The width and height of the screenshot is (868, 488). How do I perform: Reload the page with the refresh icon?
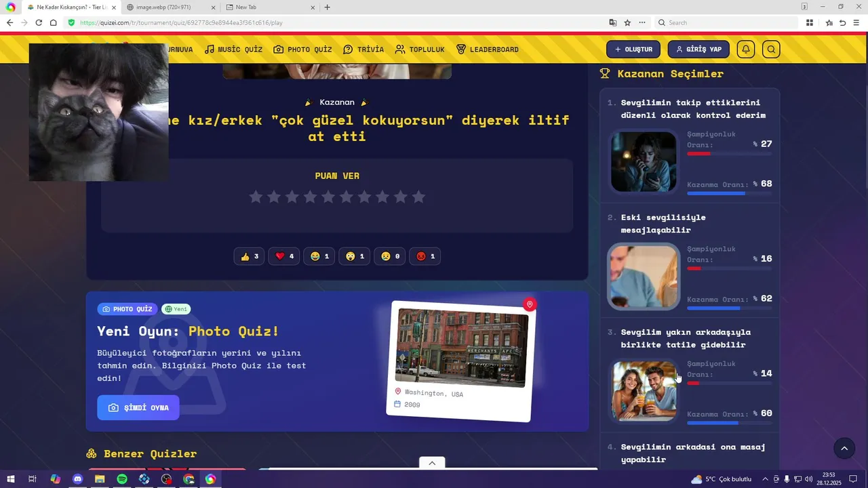(x=39, y=22)
